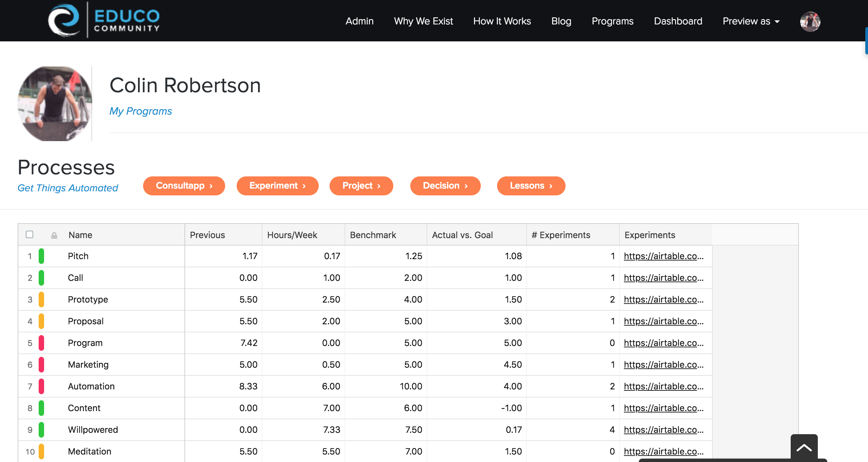
Task: Go to Why We Exist page
Action: [x=423, y=21]
